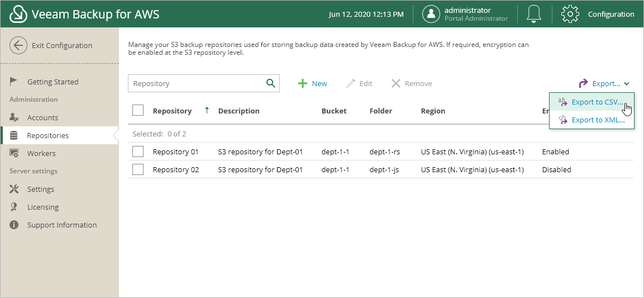
Task: Click the administrator user avatar icon
Action: click(x=431, y=15)
